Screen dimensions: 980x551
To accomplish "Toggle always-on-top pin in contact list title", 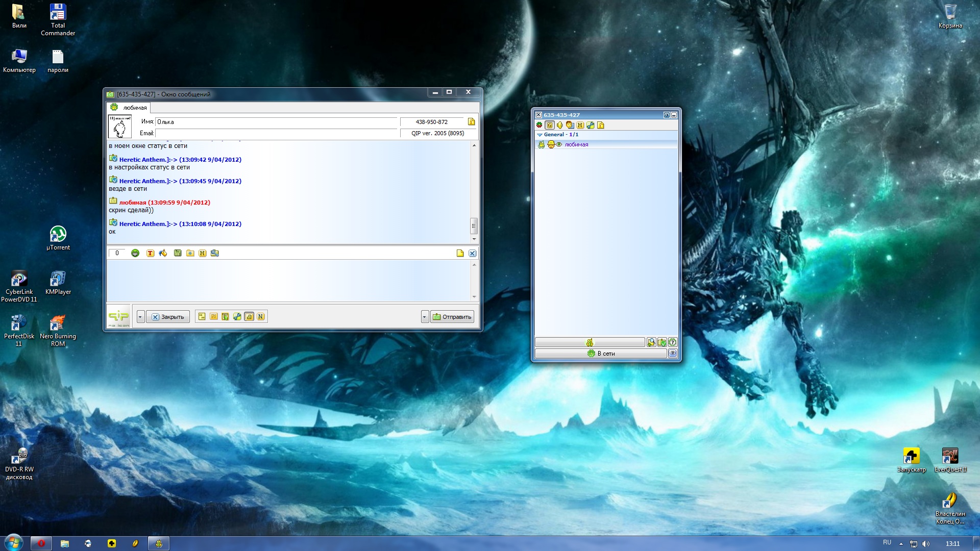I will (666, 115).
